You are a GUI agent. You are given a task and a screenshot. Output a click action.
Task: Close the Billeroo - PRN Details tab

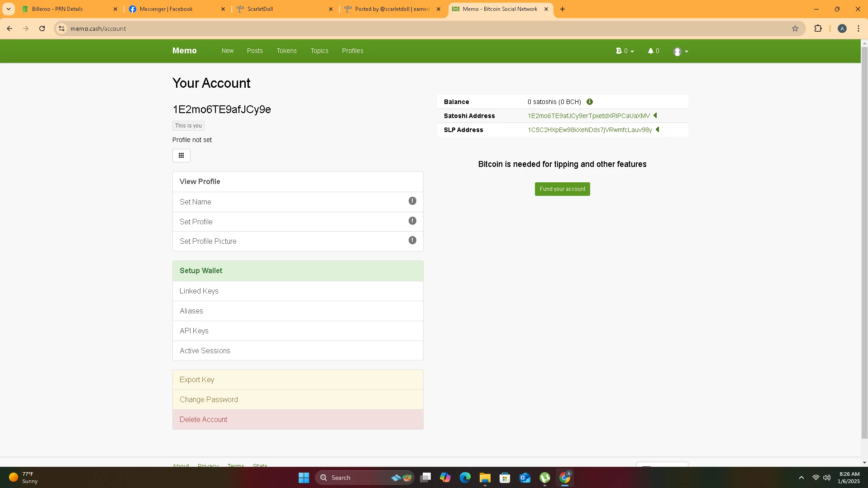point(115,9)
